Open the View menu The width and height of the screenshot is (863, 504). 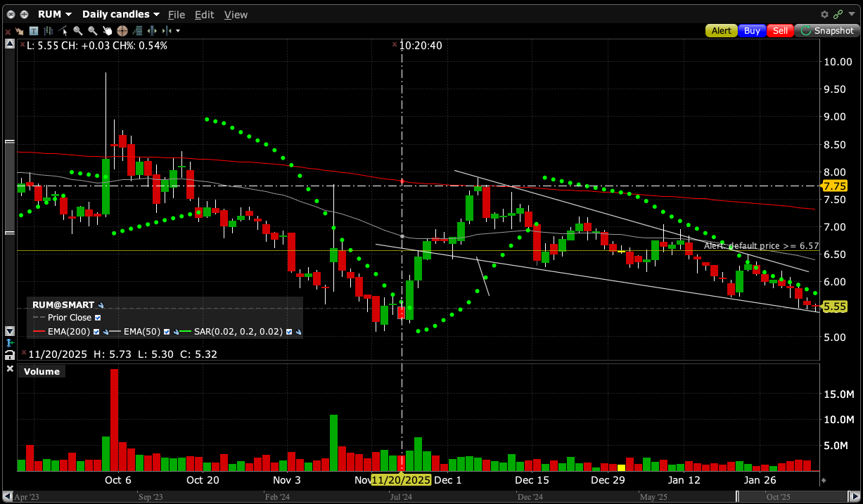pos(236,14)
